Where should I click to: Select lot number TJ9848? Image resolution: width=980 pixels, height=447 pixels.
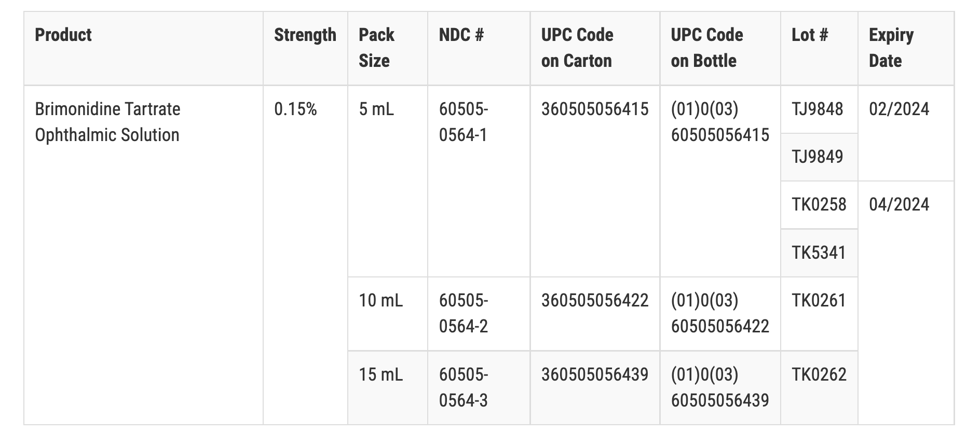pyautogui.click(x=817, y=109)
